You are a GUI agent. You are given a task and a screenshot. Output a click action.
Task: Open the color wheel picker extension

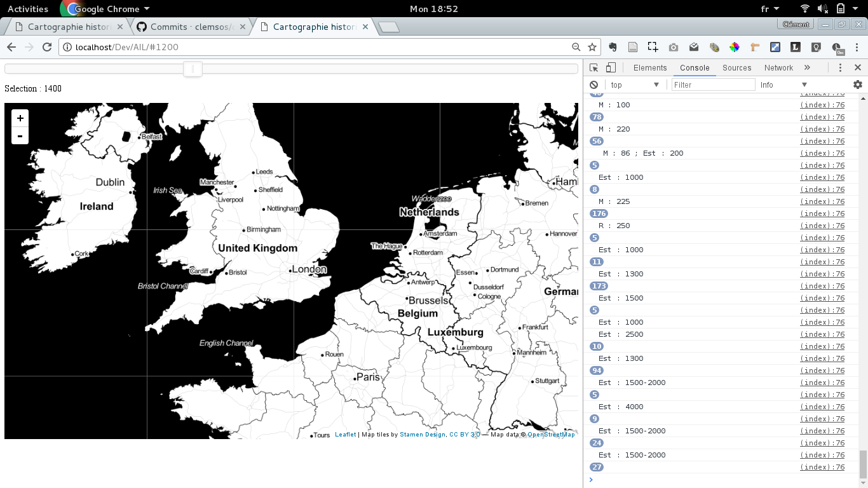click(734, 47)
